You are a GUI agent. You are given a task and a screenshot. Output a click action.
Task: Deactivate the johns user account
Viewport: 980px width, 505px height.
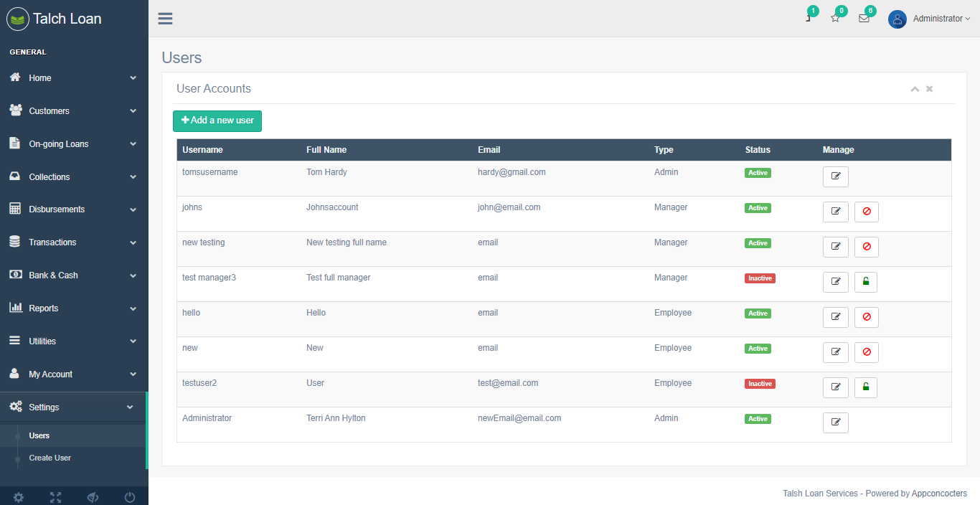click(x=866, y=212)
